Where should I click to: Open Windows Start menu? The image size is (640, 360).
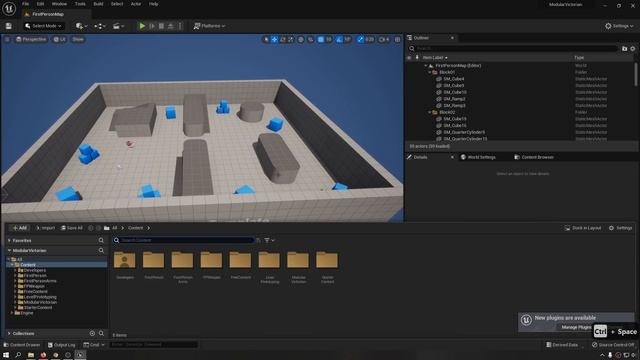coord(6,355)
